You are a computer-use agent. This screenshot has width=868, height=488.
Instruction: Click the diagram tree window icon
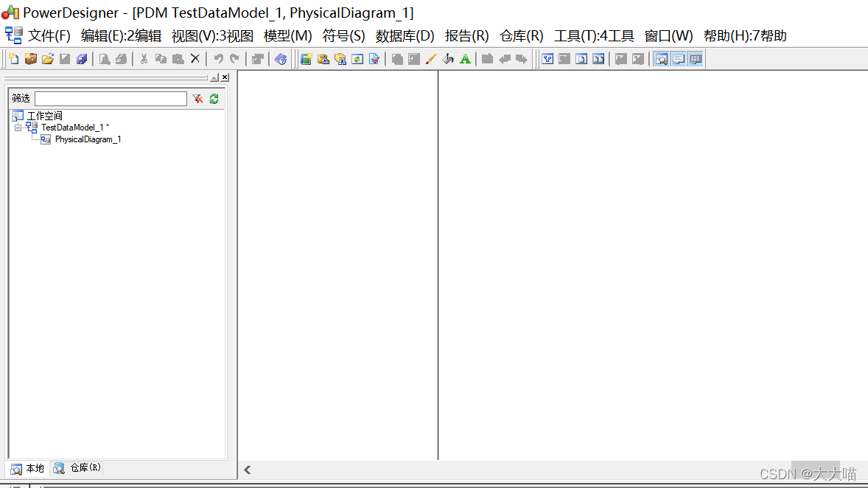[x=547, y=59]
